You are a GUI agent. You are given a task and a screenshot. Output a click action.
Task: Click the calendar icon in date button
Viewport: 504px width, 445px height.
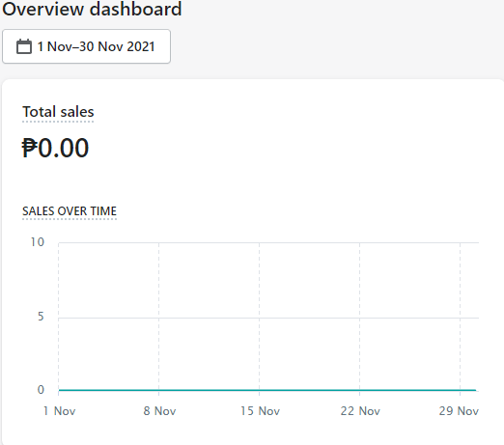(x=24, y=46)
